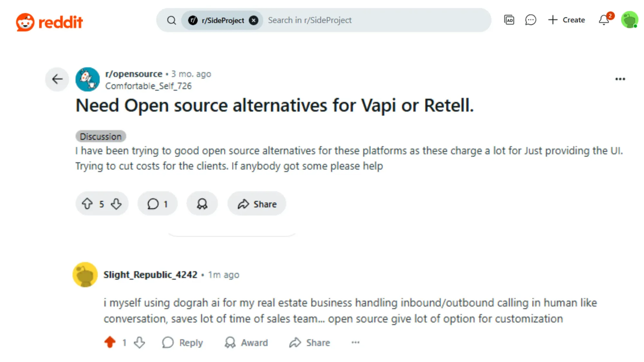Downvote Slight_Republic_4242's comment

[x=139, y=342]
